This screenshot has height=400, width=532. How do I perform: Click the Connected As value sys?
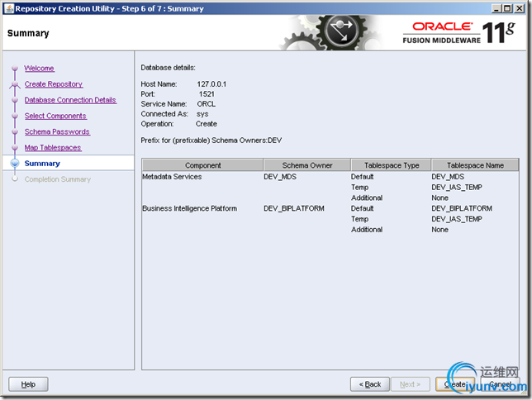[202, 114]
